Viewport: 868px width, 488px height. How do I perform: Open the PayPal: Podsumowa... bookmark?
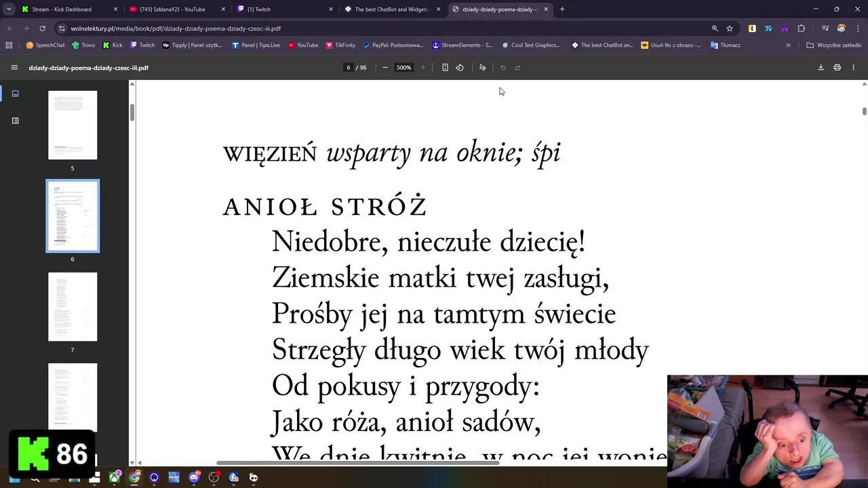[393, 45]
